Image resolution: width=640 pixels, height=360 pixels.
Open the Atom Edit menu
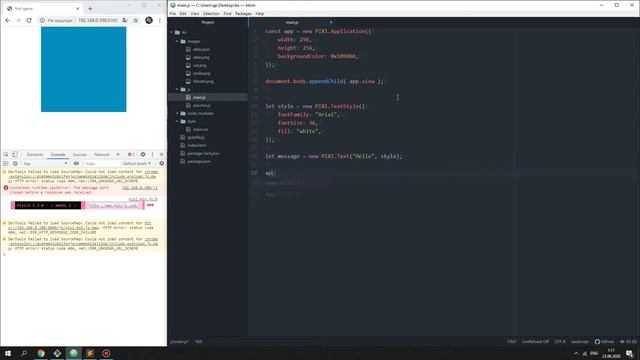pyautogui.click(x=183, y=13)
